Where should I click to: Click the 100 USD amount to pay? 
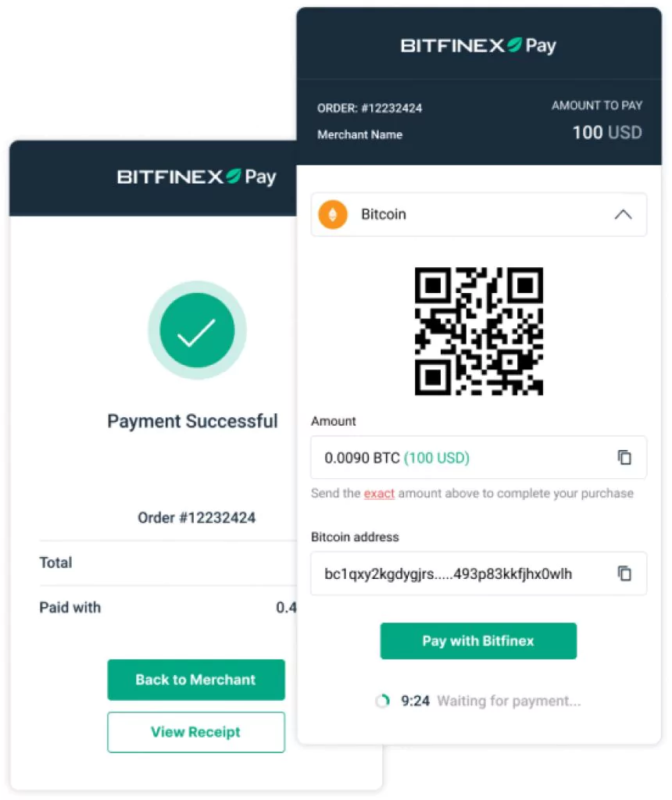coord(606,133)
